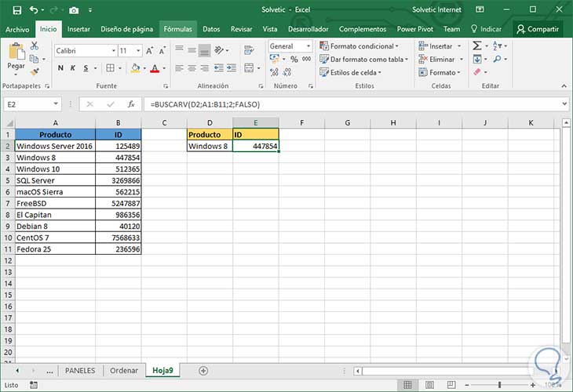
Task: Open the Calibri font name dropdown
Action: [x=114, y=51]
